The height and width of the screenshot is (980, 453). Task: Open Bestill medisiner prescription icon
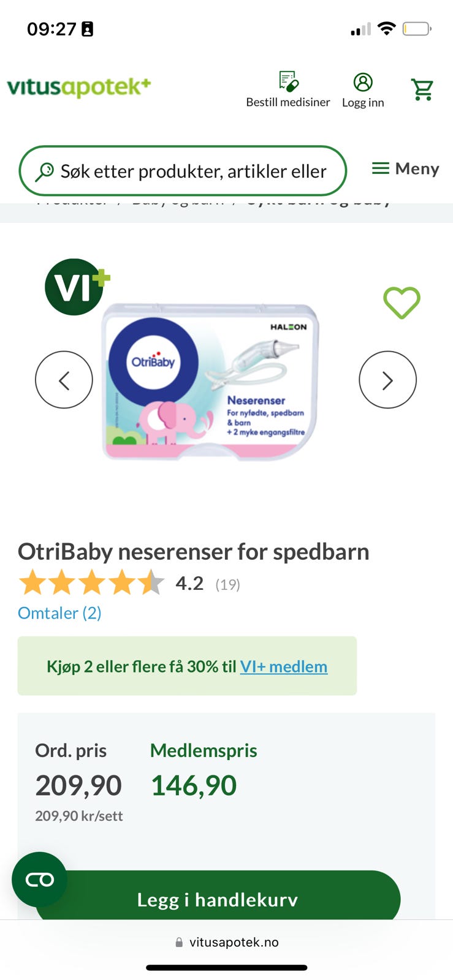tap(288, 81)
